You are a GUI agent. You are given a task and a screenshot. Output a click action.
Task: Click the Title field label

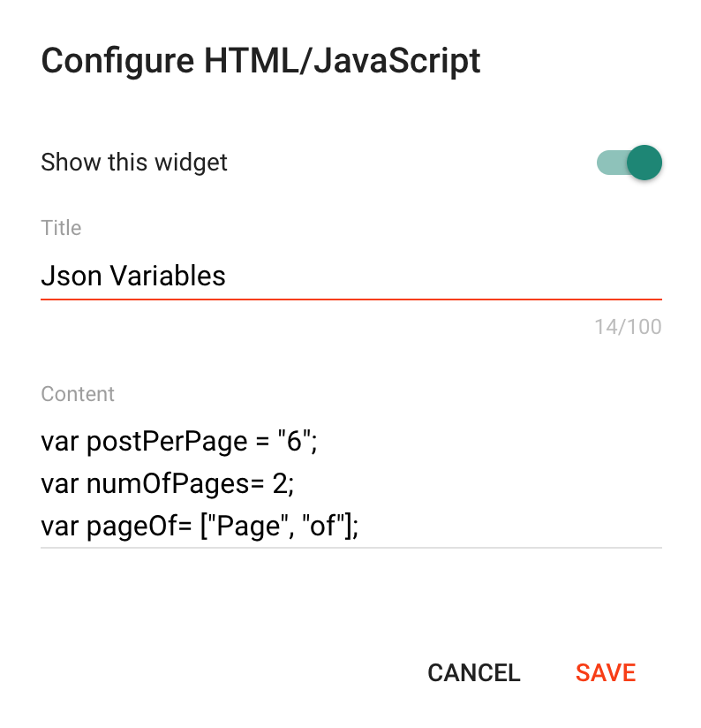pos(61,228)
